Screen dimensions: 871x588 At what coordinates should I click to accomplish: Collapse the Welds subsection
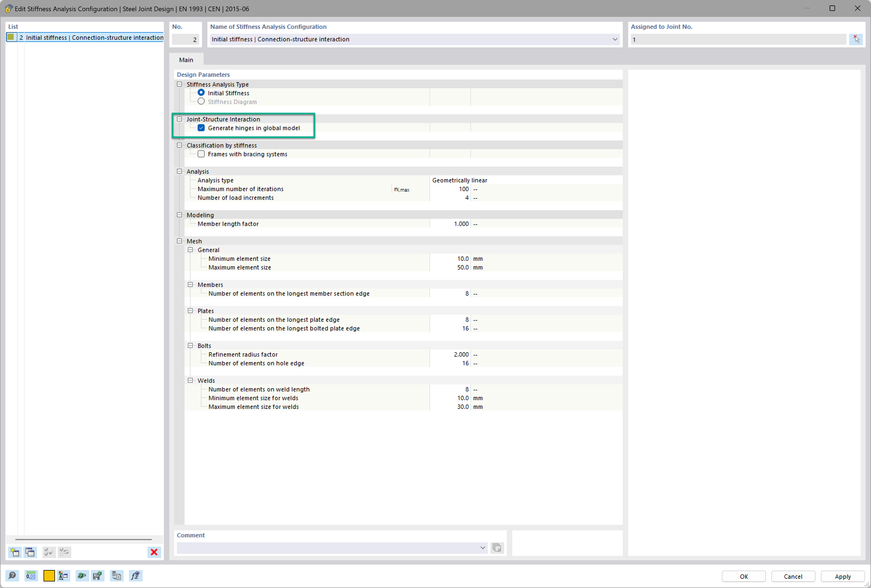click(190, 380)
